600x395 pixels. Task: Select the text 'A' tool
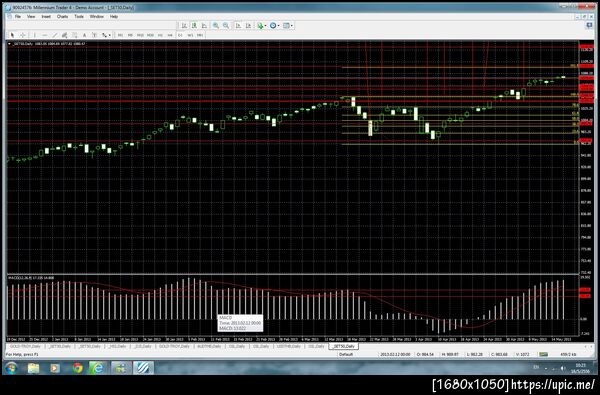(x=85, y=35)
